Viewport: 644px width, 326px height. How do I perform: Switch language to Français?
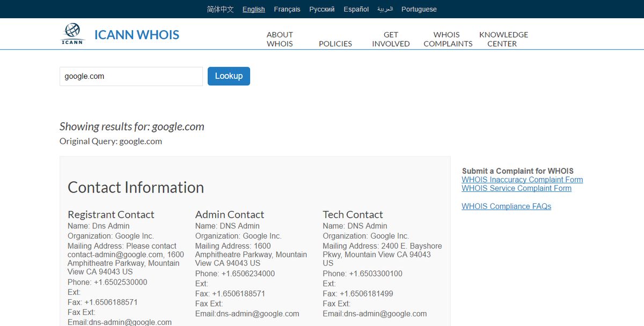click(287, 9)
